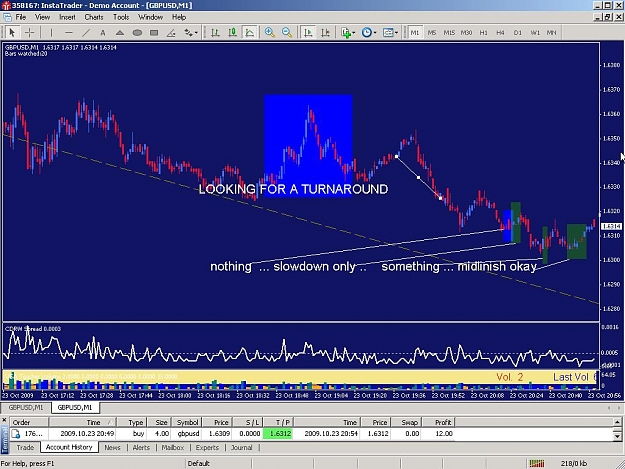The width and height of the screenshot is (625, 469).
Task: Switch chart to Bar Chart mode
Action: [x=215, y=32]
